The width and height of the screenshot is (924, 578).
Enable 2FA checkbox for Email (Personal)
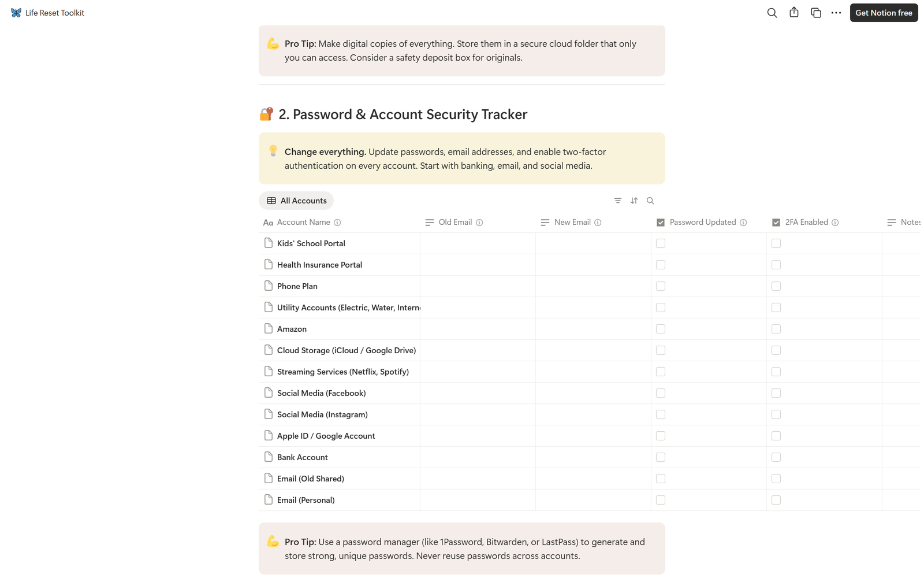click(776, 500)
